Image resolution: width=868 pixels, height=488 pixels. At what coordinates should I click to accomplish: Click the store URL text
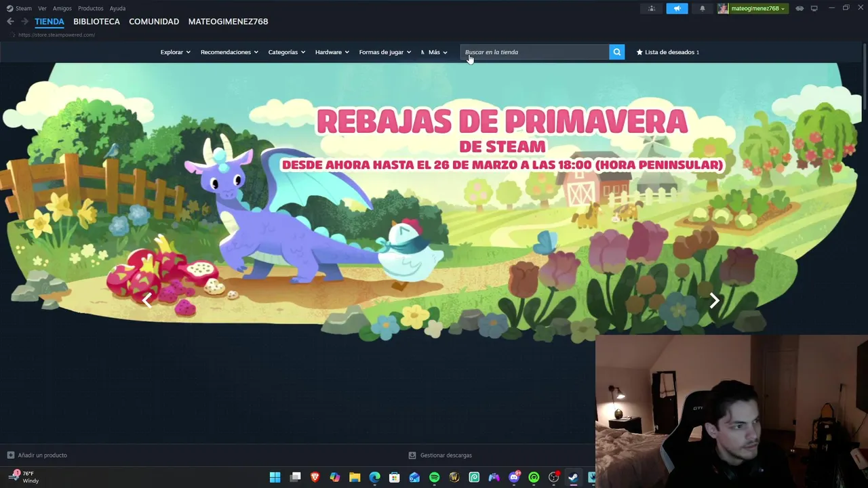pos(57,35)
